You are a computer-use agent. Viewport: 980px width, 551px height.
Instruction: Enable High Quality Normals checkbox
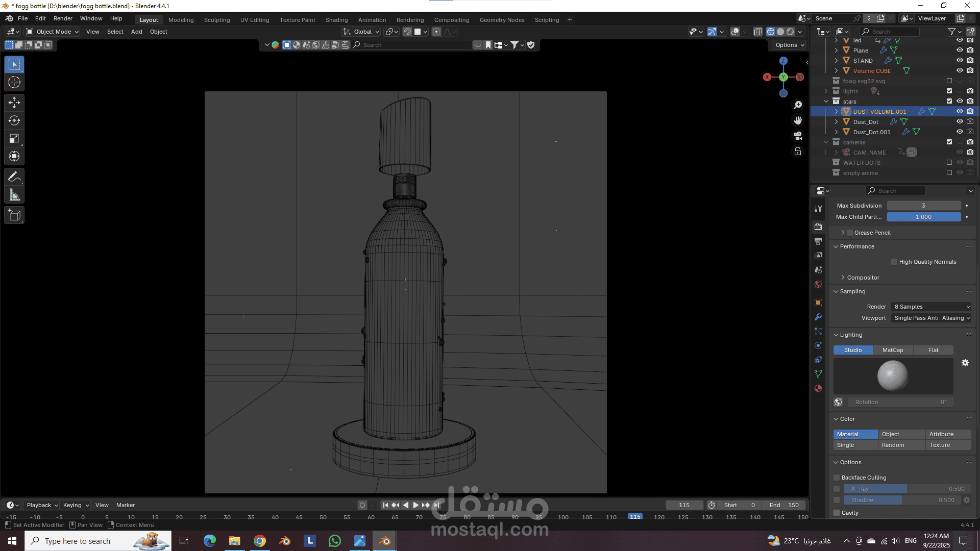pos(894,262)
